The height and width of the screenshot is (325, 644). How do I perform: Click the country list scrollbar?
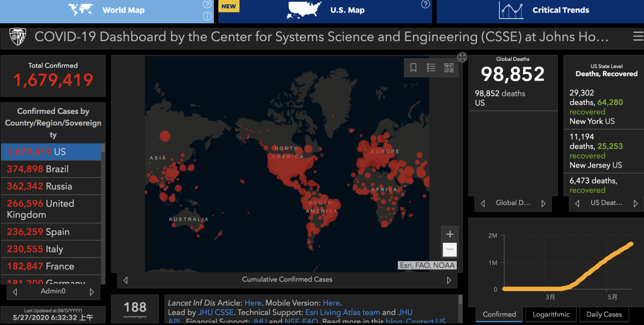pos(103,148)
